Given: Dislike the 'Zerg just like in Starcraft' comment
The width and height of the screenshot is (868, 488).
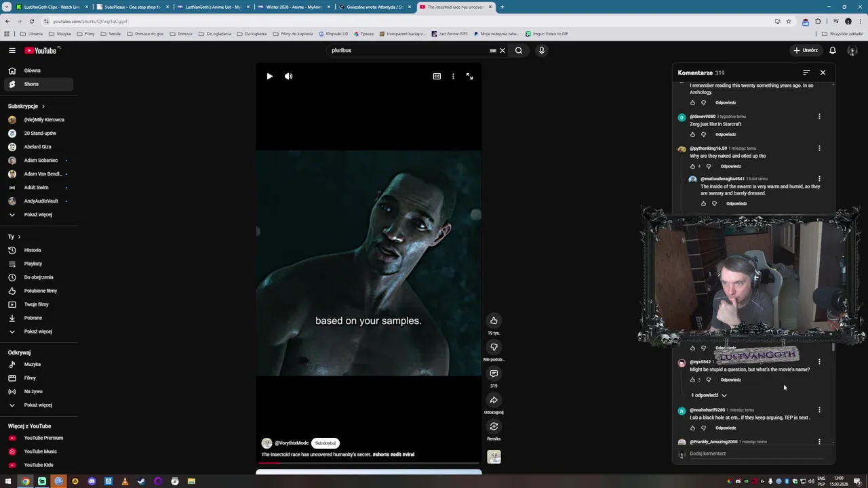Looking at the screenshot, I should click(703, 134).
